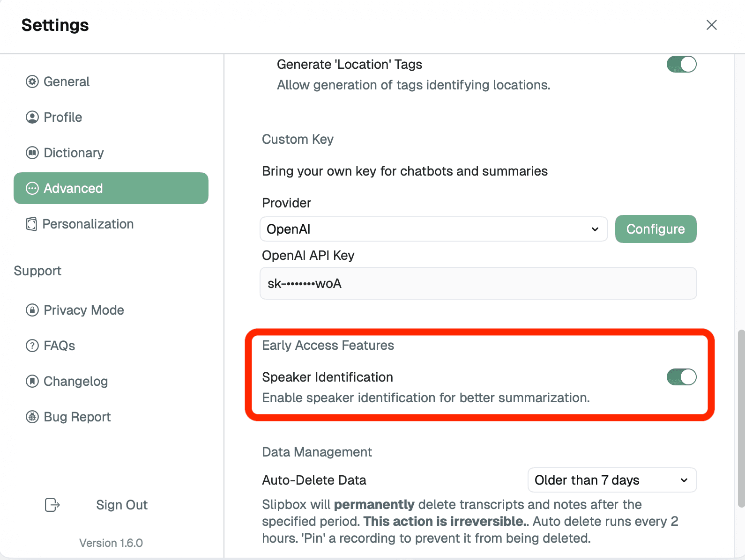Viewport: 745px width, 560px height.
Task: Open the Bug Report link
Action: [111, 417]
